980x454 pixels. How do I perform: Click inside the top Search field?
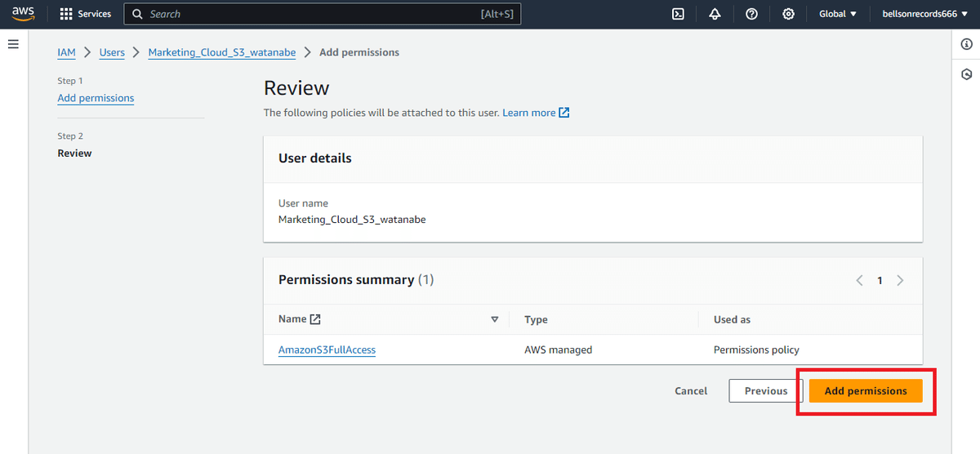pos(322,14)
